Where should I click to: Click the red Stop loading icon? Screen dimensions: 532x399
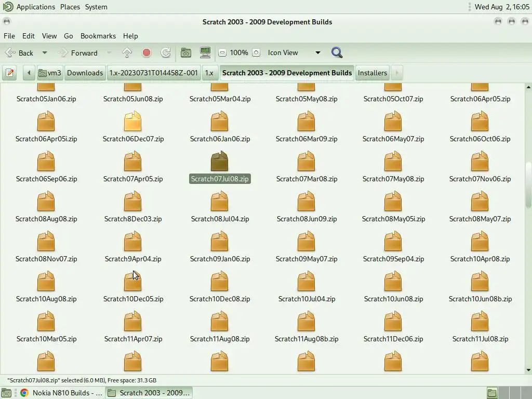147,52
